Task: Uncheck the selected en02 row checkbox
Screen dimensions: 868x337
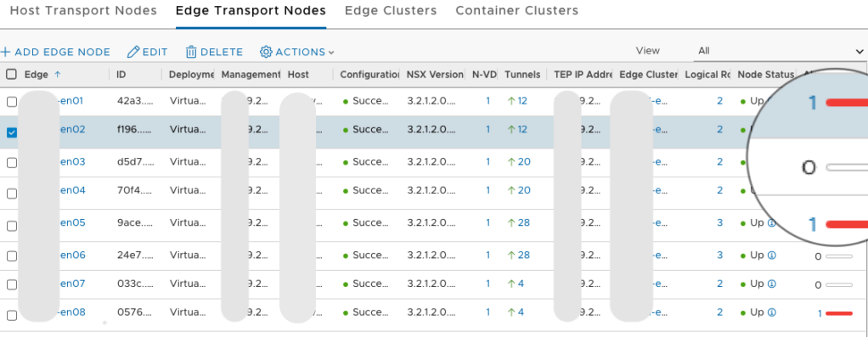Action: pyautogui.click(x=12, y=132)
